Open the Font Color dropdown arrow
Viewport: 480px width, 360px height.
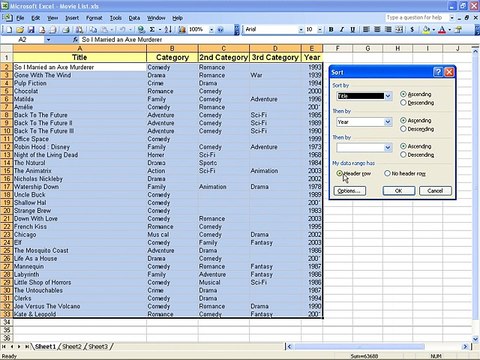tap(449, 30)
